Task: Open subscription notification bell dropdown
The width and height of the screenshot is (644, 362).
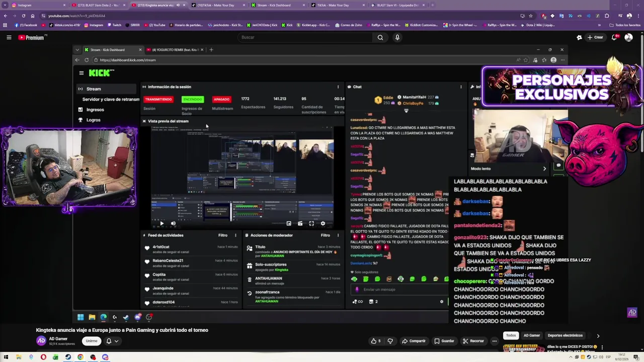Action: pos(112,341)
